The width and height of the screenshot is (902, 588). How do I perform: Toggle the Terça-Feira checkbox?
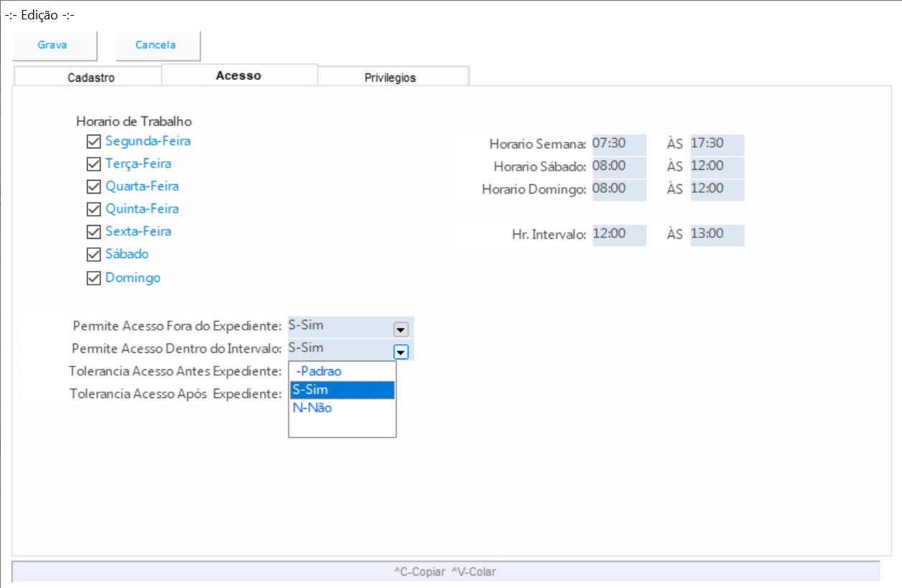click(x=93, y=164)
